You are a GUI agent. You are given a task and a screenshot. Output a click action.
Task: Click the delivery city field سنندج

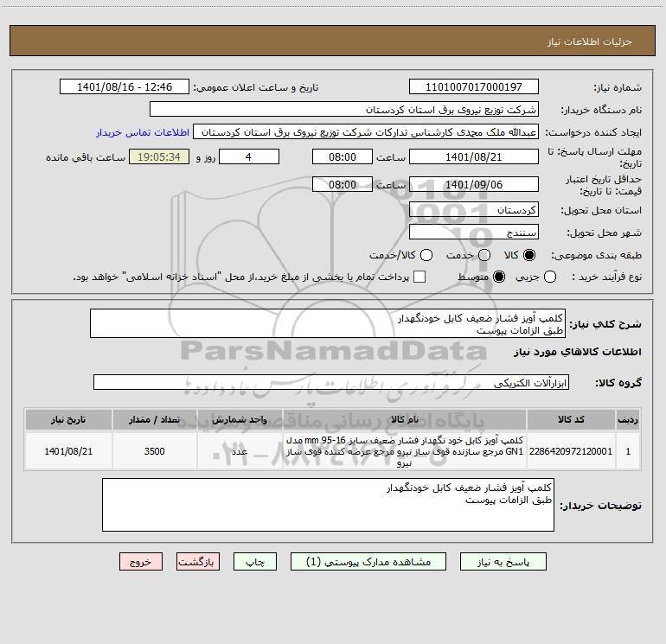tap(474, 232)
